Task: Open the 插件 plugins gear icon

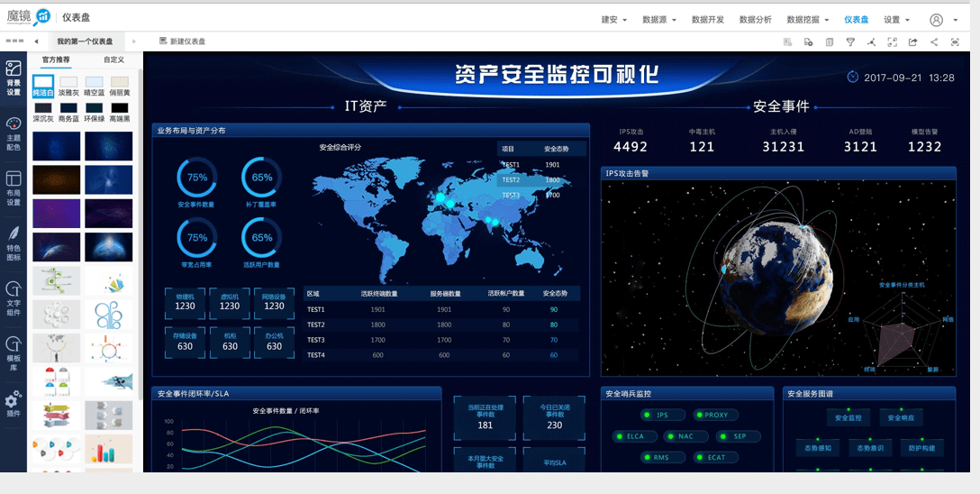Action: pos(14,404)
